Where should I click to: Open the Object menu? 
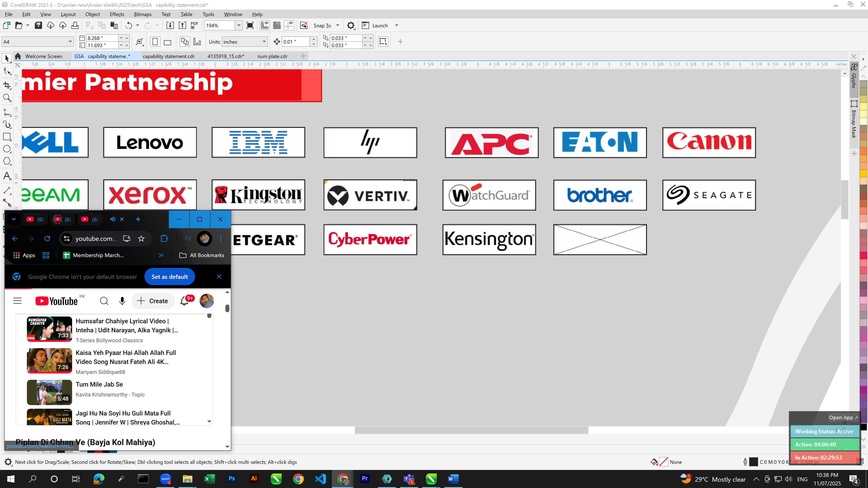(x=93, y=14)
